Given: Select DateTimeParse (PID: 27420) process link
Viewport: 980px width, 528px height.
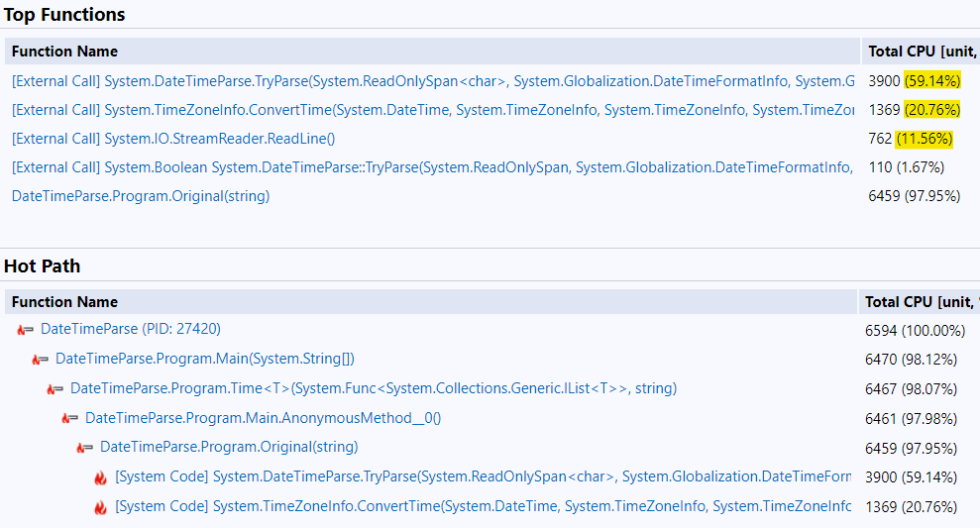Looking at the screenshot, I should tap(130, 329).
